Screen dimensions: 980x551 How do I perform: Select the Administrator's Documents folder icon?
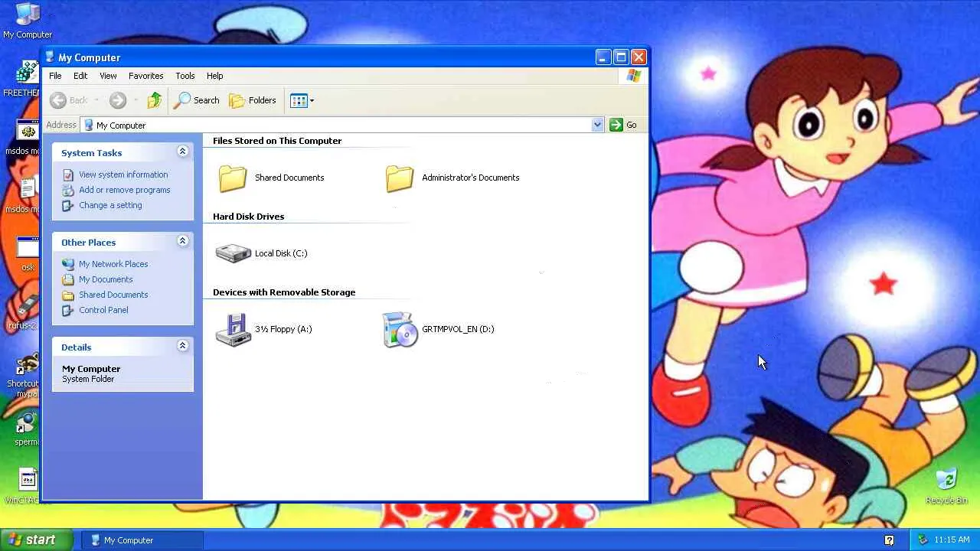[400, 178]
